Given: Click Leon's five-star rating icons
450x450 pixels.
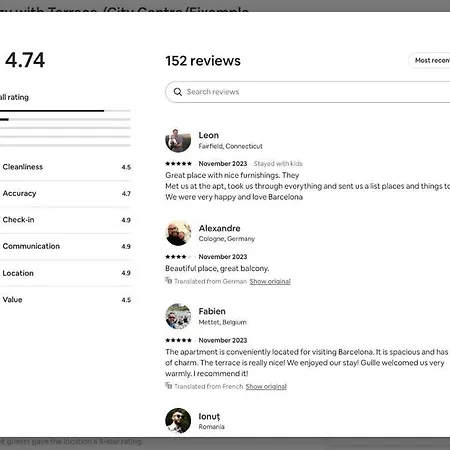Looking at the screenshot, I should coord(178,164).
